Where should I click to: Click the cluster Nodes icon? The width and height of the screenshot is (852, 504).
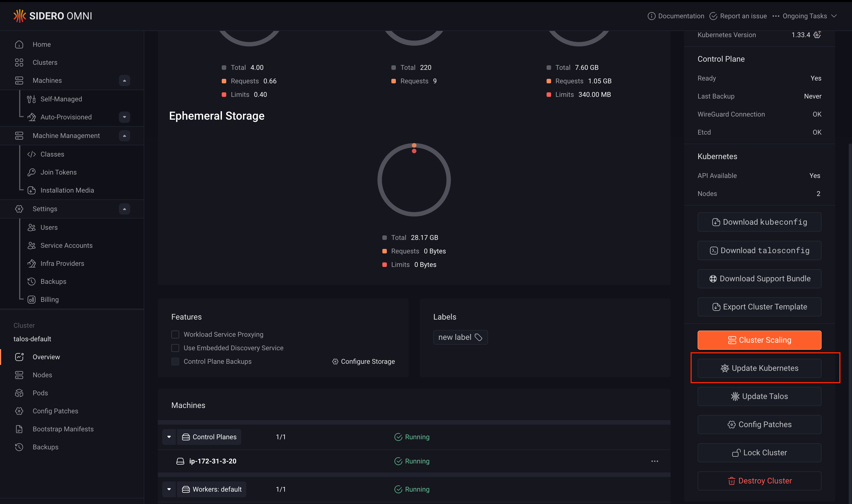(x=19, y=375)
